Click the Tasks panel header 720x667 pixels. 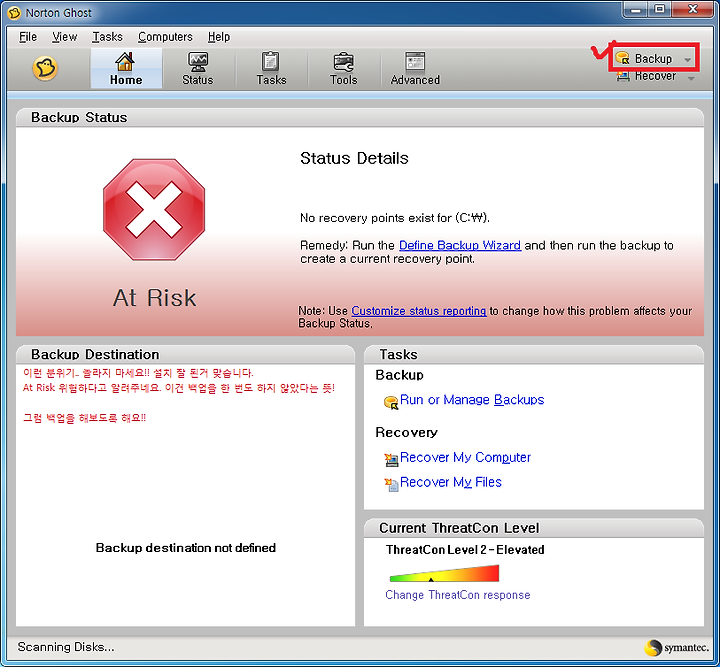(534, 354)
